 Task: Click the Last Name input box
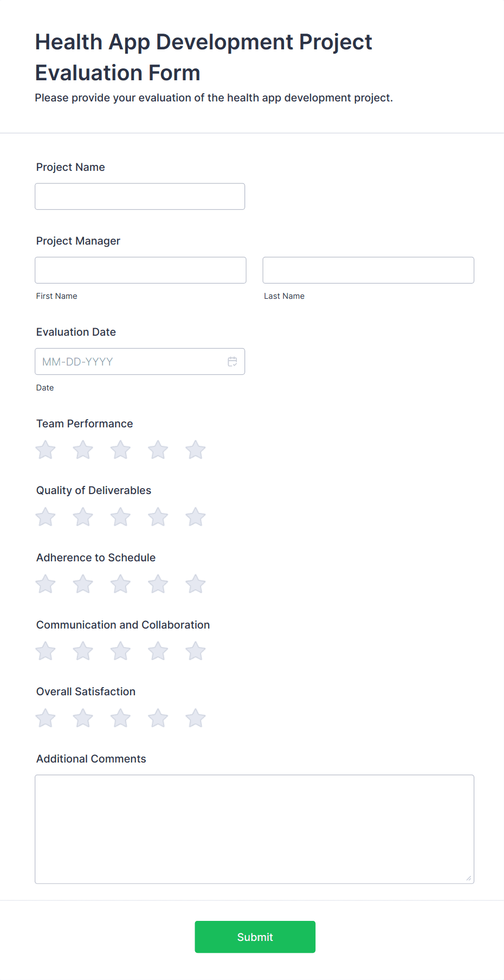(368, 270)
